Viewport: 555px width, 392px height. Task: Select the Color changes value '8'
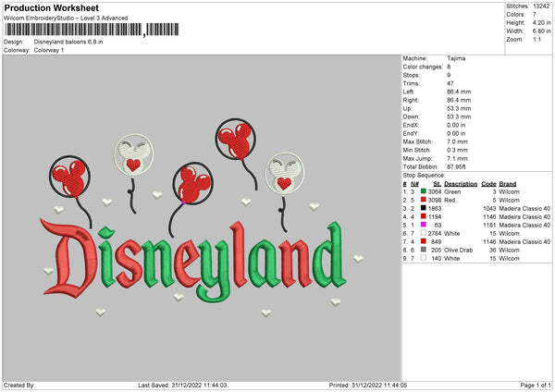pyautogui.click(x=449, y=67)
